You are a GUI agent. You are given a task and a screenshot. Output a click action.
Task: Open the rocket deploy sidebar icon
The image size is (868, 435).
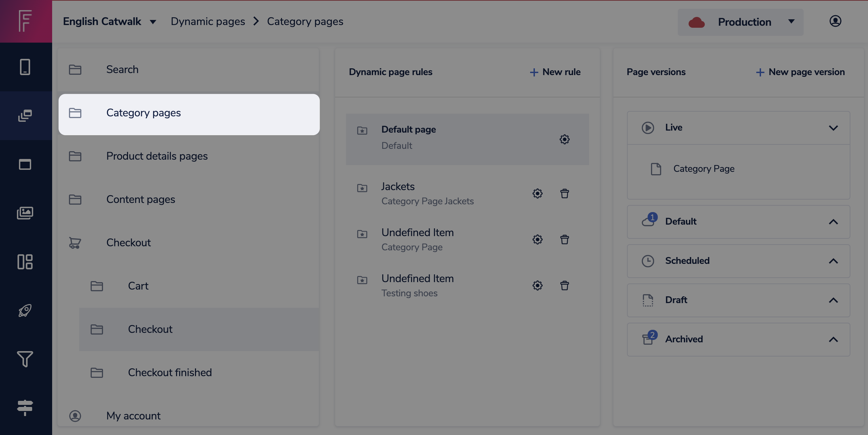coord(25,311)
